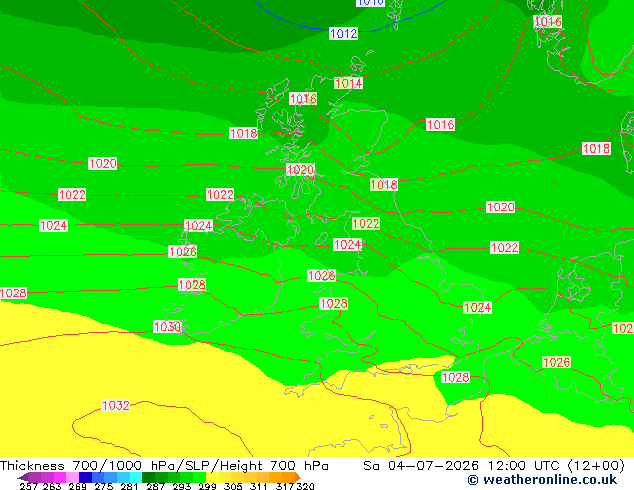Viewport: 634px width, 490px height.
Task: Click the purple arrow start of the legend
Action: 23,477
